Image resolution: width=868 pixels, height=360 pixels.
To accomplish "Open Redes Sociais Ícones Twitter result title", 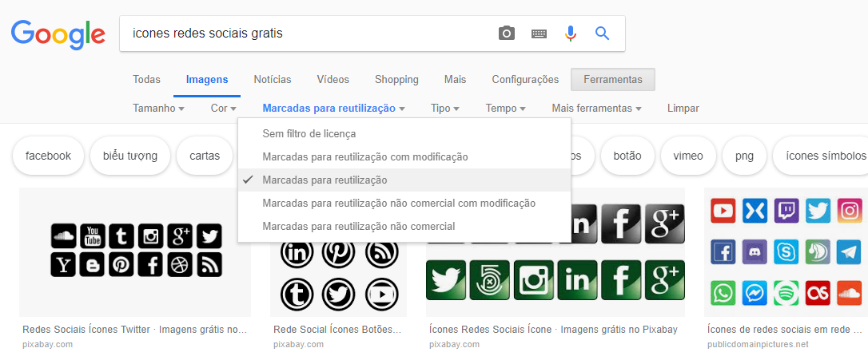I will 134,330.
